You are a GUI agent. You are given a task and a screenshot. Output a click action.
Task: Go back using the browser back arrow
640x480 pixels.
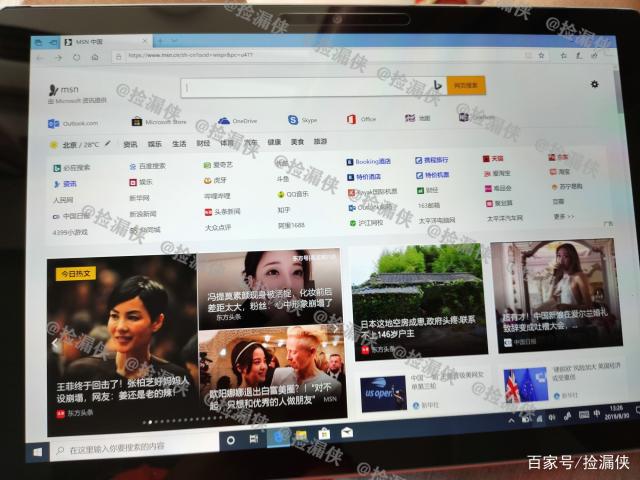pyautogui.click(x=40, y=58)
